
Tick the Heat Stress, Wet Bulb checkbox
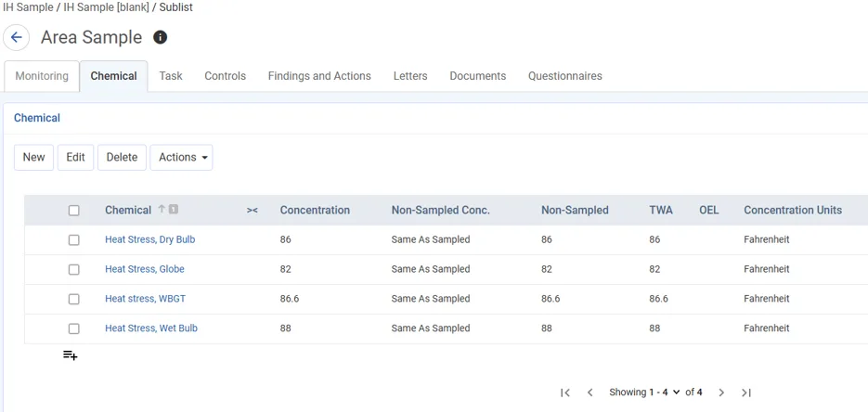(x=74, y=328)
